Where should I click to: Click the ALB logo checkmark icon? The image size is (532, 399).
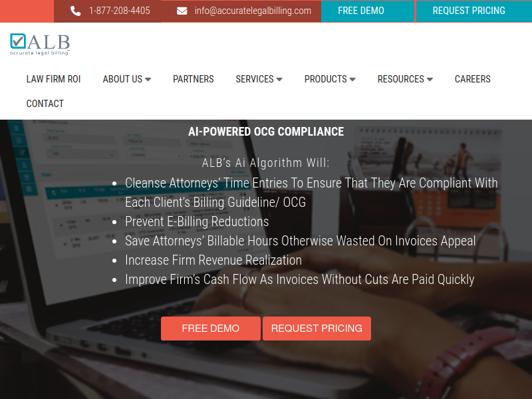18,41
